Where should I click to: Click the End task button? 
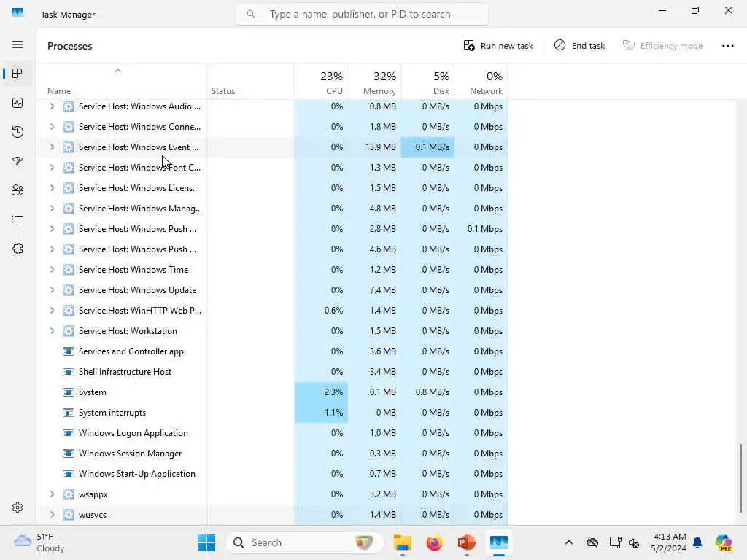pyautogui.click(x=579, y=46)
